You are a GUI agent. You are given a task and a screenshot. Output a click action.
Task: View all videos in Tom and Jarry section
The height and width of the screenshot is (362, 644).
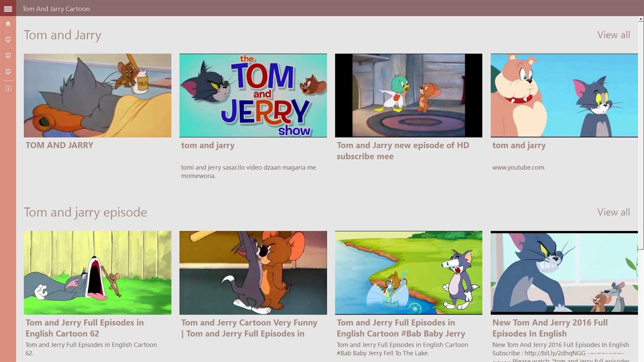pos(614,35)
